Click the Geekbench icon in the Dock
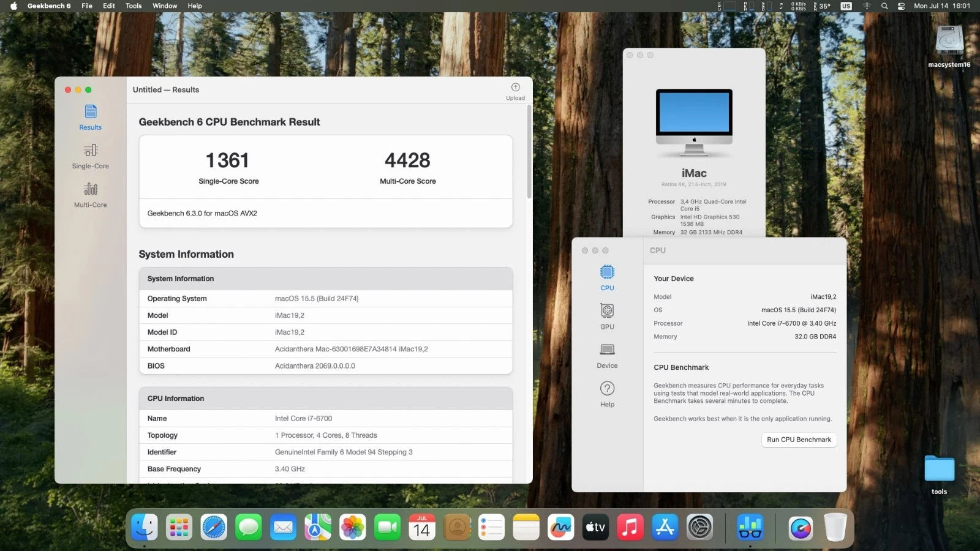The image size is (980, 551). [750, 527]
